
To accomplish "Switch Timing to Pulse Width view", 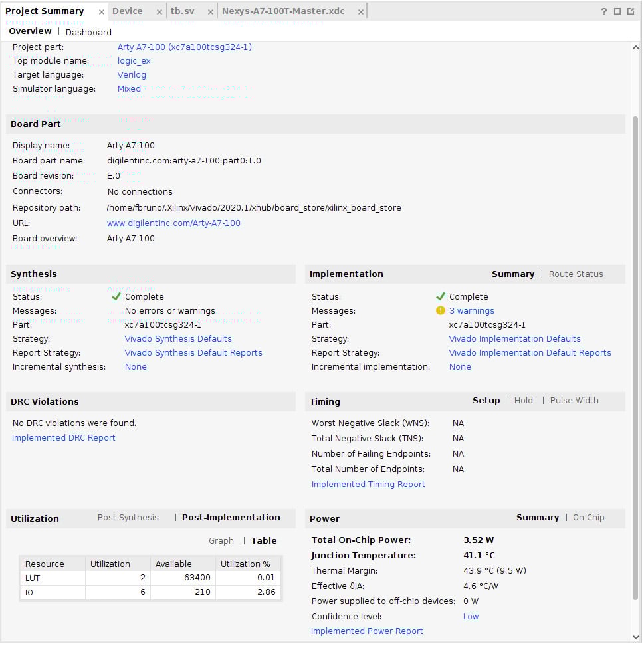I will click(x=574, y=401).
